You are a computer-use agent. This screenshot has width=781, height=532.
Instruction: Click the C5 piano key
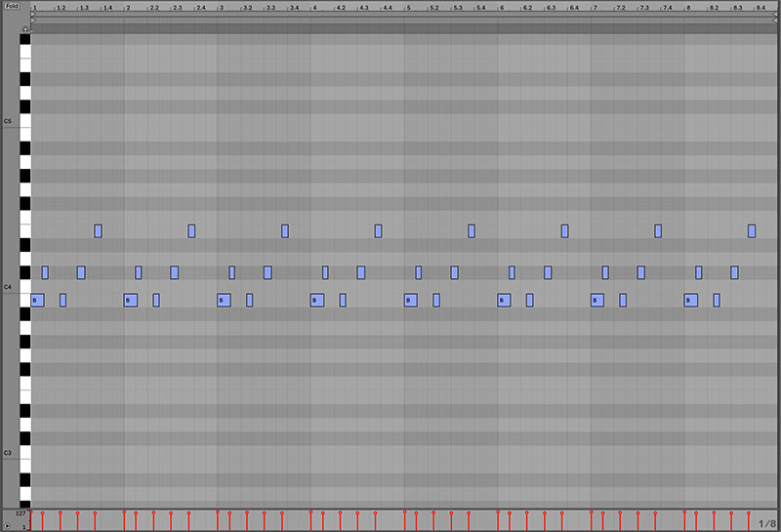[x=25, y=121]
